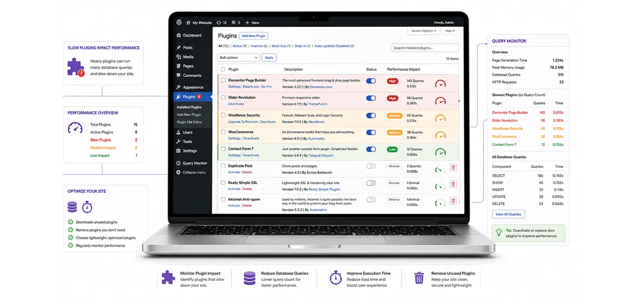644x303 pixels.
Task: Select Installed Plugins submenu item
Action: [x=189, y=107]
